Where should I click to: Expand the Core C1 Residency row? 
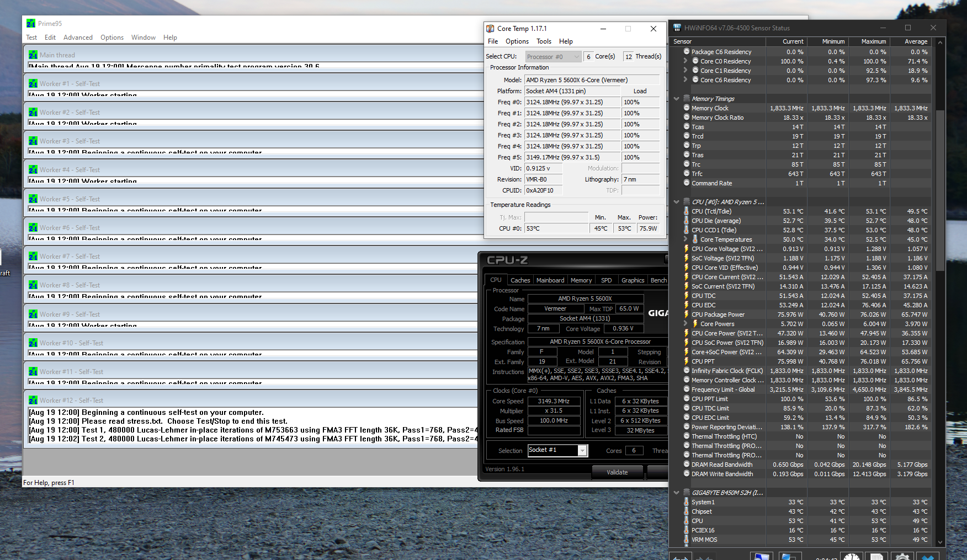tap(686, 71)
